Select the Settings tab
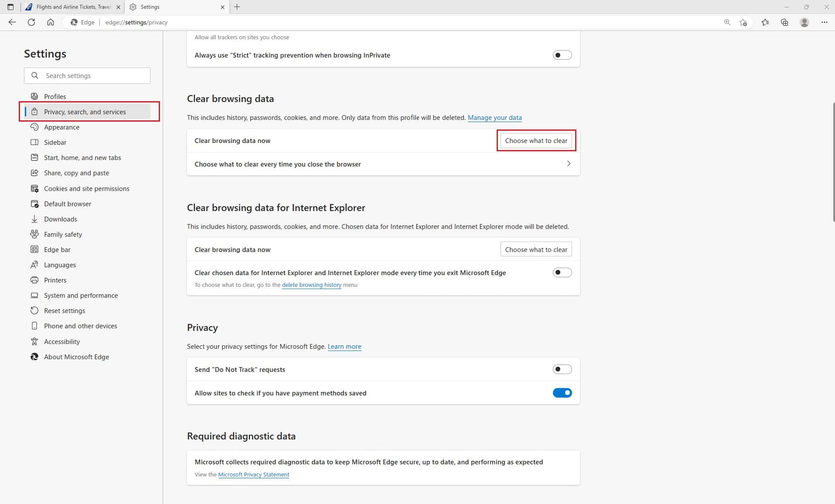Viewport: 835px width, 504px height. point(177,7)
